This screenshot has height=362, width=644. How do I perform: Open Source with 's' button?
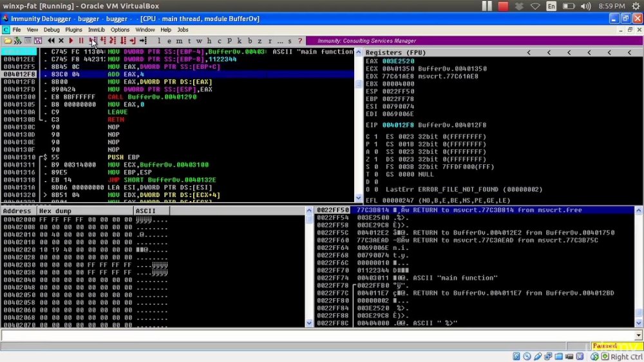click(x=290, y=41)
